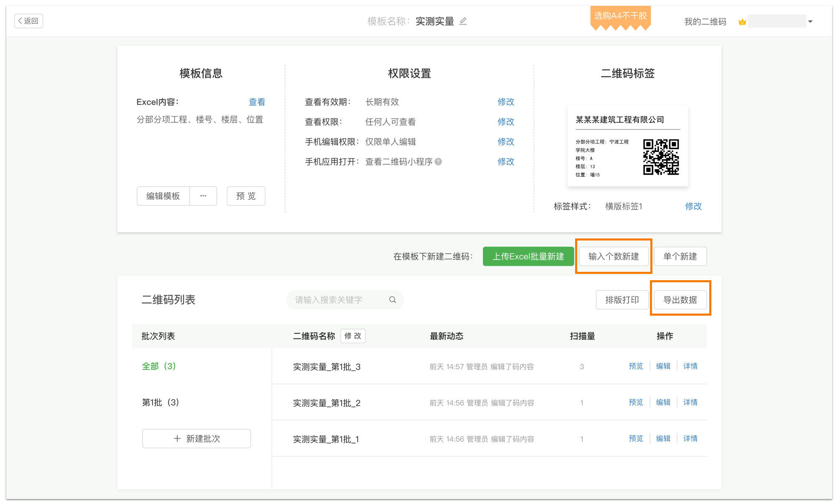Viewport: 838px width, 504px height.
Task: Click the search magnifier icon
Action: tap(392, 300)
